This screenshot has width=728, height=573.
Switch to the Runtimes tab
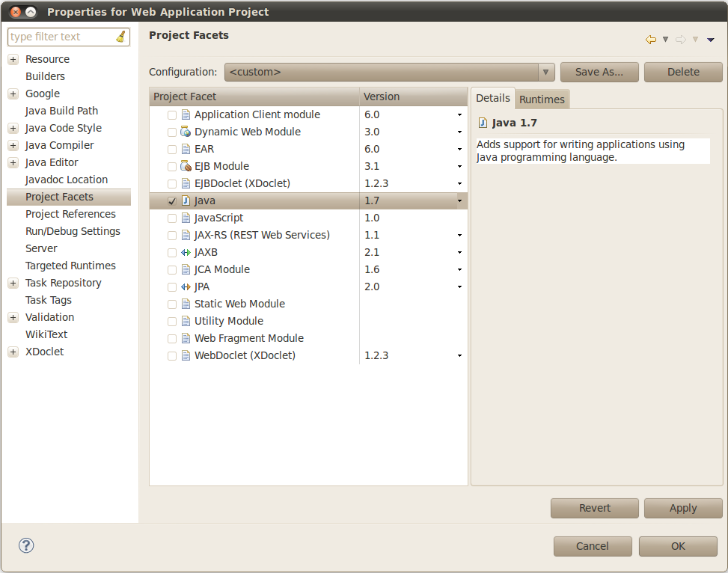pos(542,99)
